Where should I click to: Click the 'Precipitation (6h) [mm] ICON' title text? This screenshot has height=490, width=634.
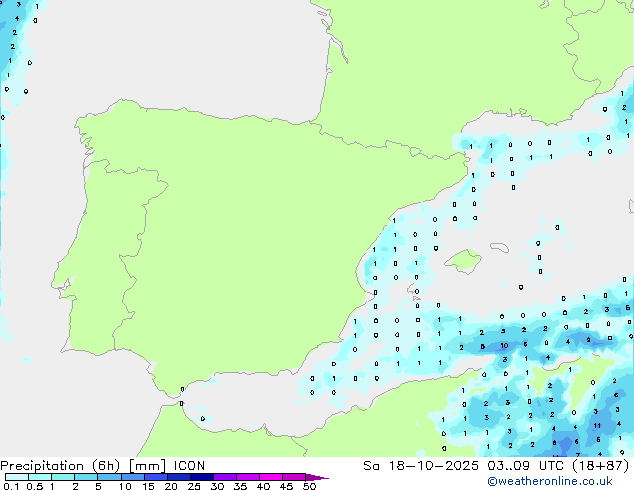point(103,466)
